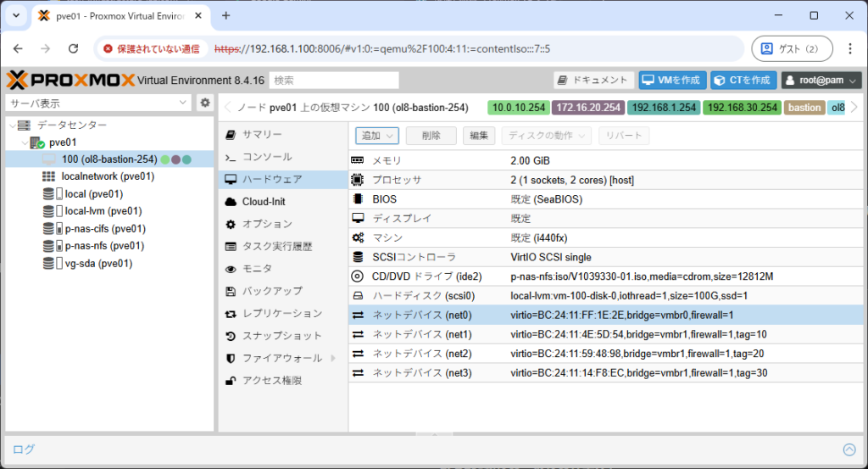
Task: Click the リバート button
Action: click(624, 136)
